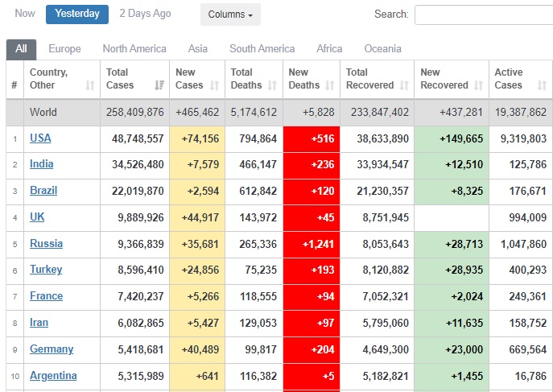Viewport: 553px width, 392px height.
Task: Switch to the Europe tab
Action: click(64, 49)
